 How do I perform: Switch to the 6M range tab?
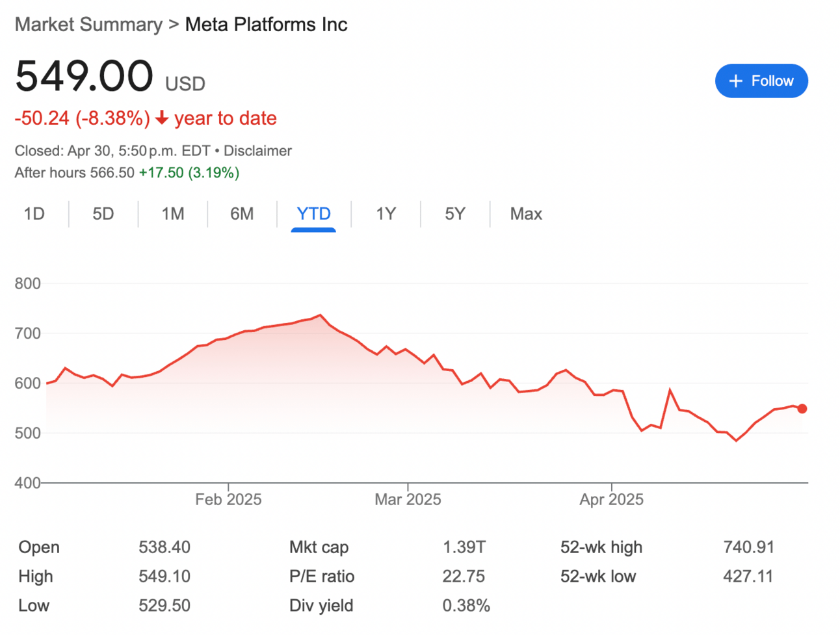[x=242, y=214]
